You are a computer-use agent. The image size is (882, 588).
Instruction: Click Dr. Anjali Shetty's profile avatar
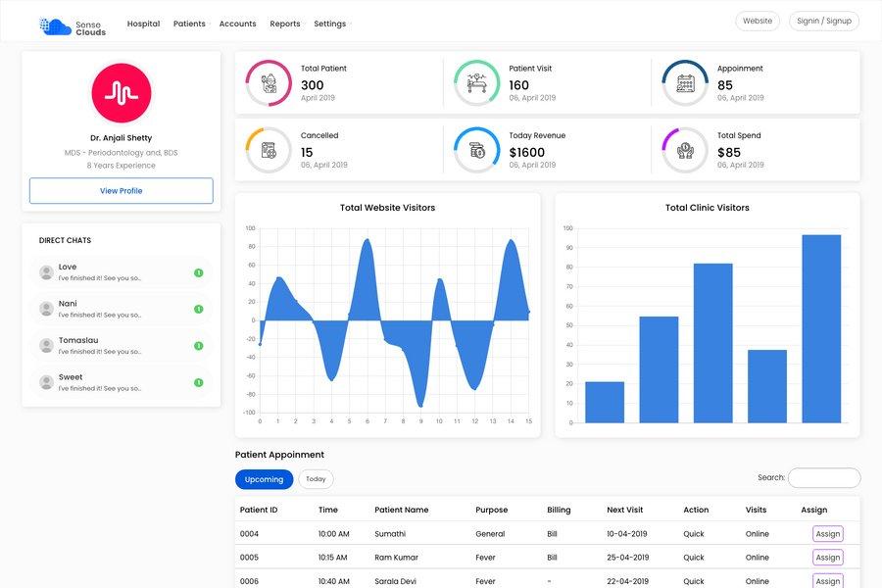coord(122,93)
